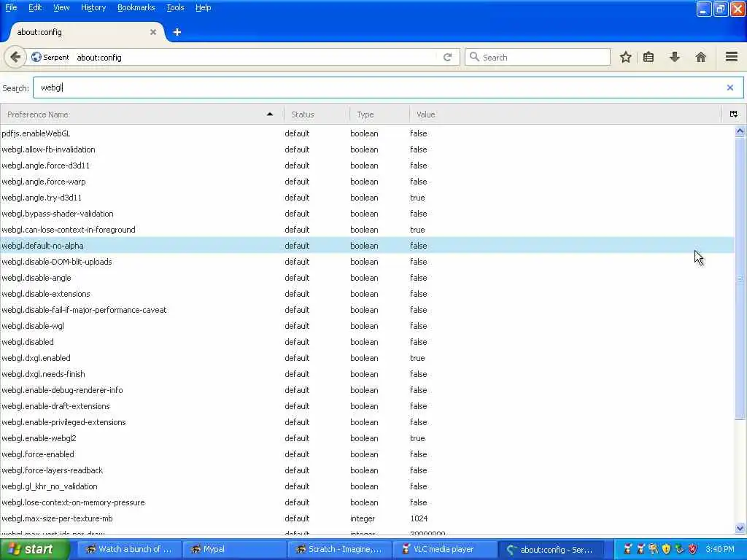Screen dimensions: 747x560
Task: Select webgl.disable-wgl preference
Action: click(x=367, y=326)
